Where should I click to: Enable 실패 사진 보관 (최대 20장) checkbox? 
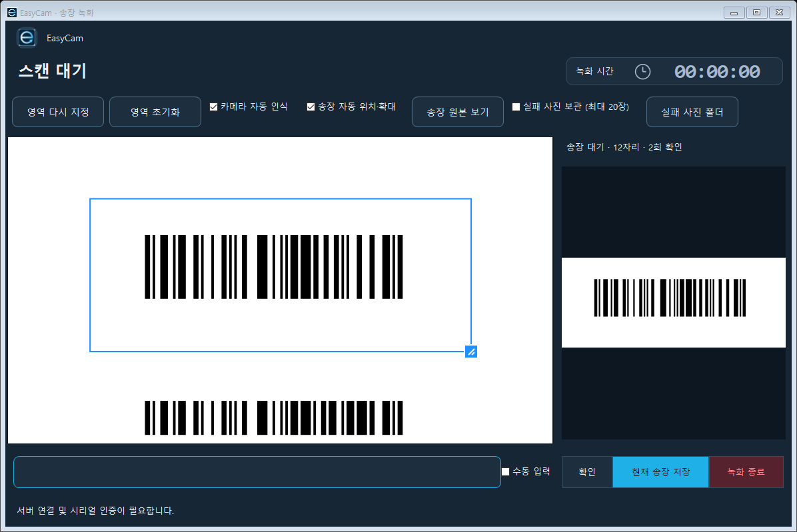(516, 107)
